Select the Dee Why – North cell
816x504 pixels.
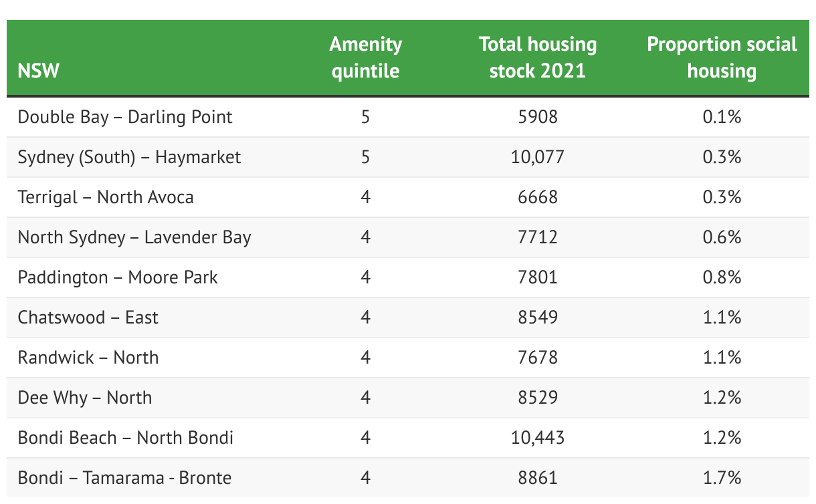(85, 398)
